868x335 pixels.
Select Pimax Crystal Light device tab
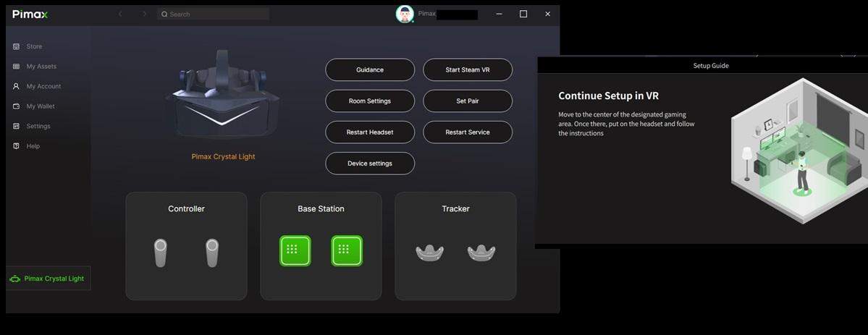(49, 279)
